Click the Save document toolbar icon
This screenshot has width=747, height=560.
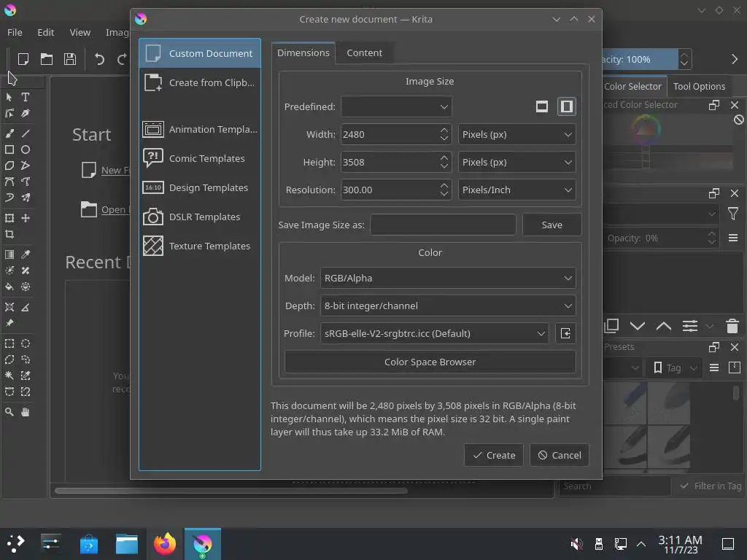click(70, 59)
